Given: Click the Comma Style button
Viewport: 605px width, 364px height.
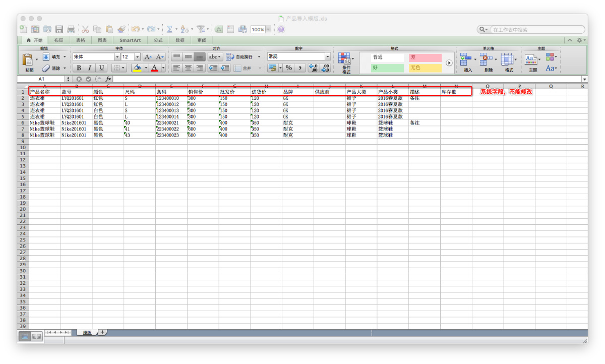Looking at the screenshot, I should point(299,68).
